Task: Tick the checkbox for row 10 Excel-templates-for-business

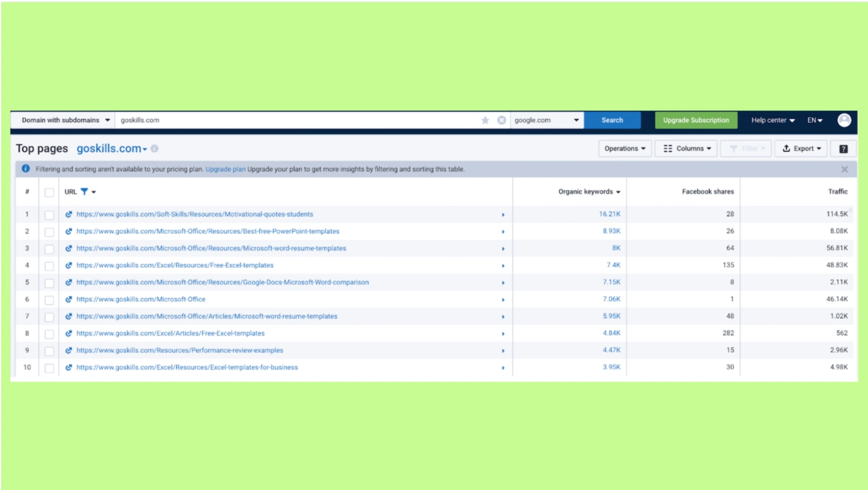Action: 49,368
